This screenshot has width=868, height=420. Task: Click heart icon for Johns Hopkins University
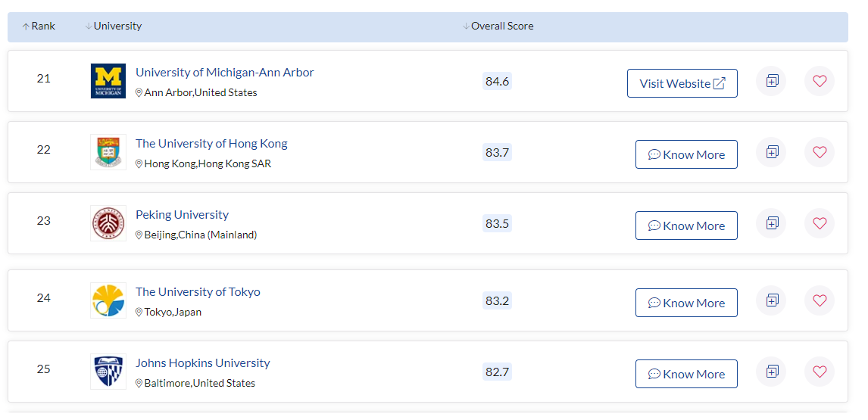click(820, 372)
